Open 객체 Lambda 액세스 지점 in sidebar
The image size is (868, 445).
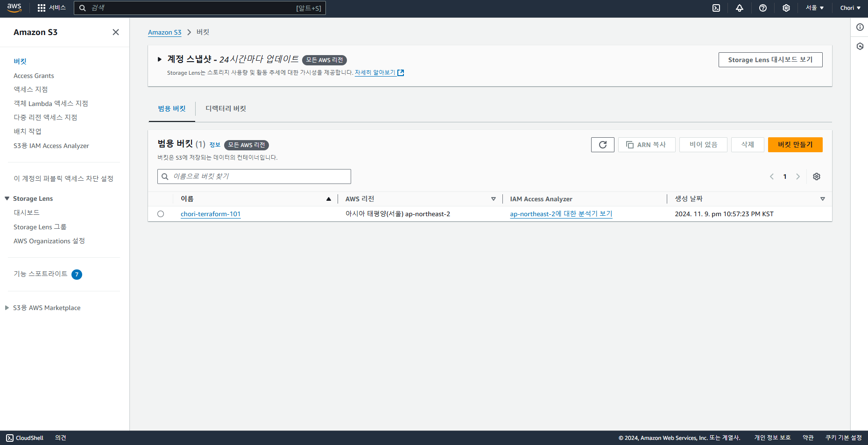51,103
